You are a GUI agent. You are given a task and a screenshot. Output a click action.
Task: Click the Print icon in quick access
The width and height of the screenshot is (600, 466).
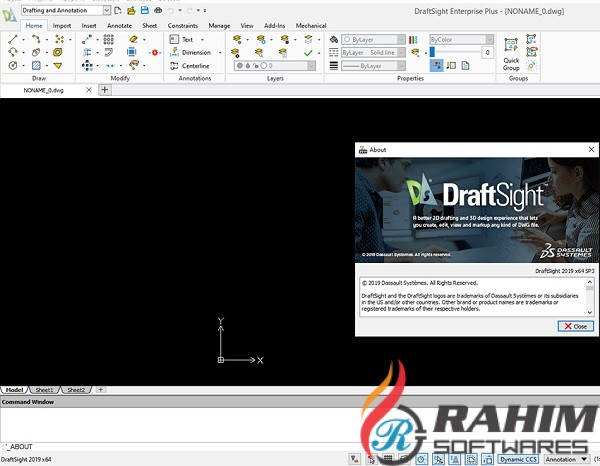[158, 10]
